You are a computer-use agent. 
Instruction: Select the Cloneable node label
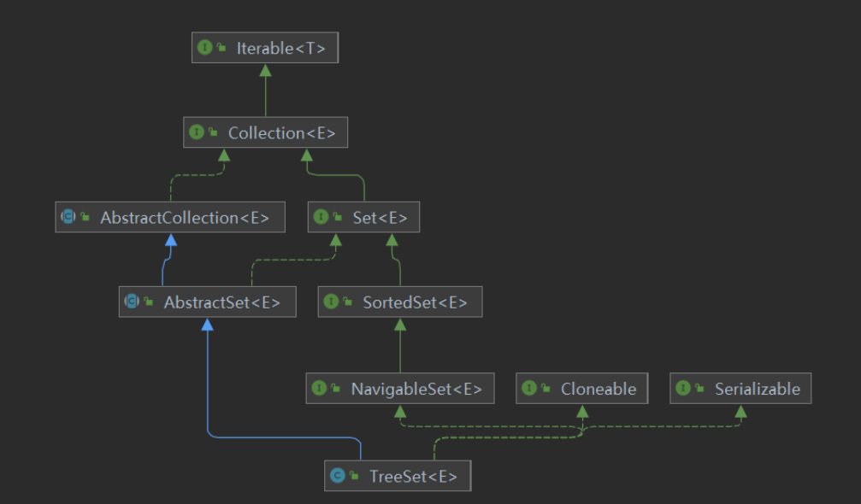[x=599, y=389]
